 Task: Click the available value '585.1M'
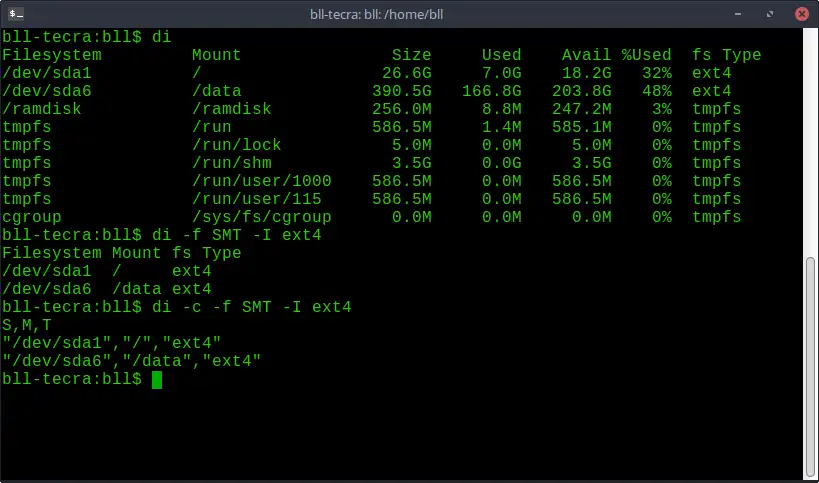click(x=581, y=127)
